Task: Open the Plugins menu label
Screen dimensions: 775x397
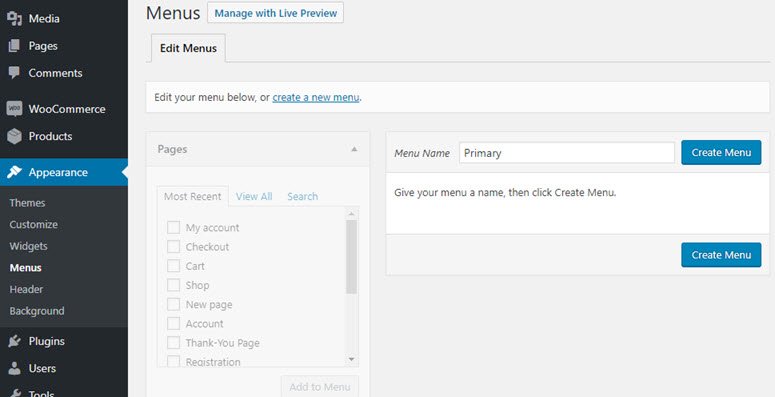Action: [46, 341]
